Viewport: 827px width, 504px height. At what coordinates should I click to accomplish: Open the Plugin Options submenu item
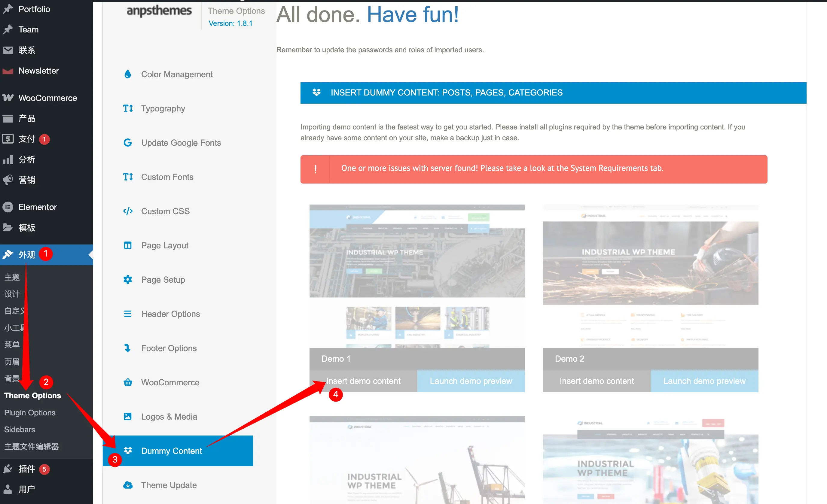(x=30, y=412)
